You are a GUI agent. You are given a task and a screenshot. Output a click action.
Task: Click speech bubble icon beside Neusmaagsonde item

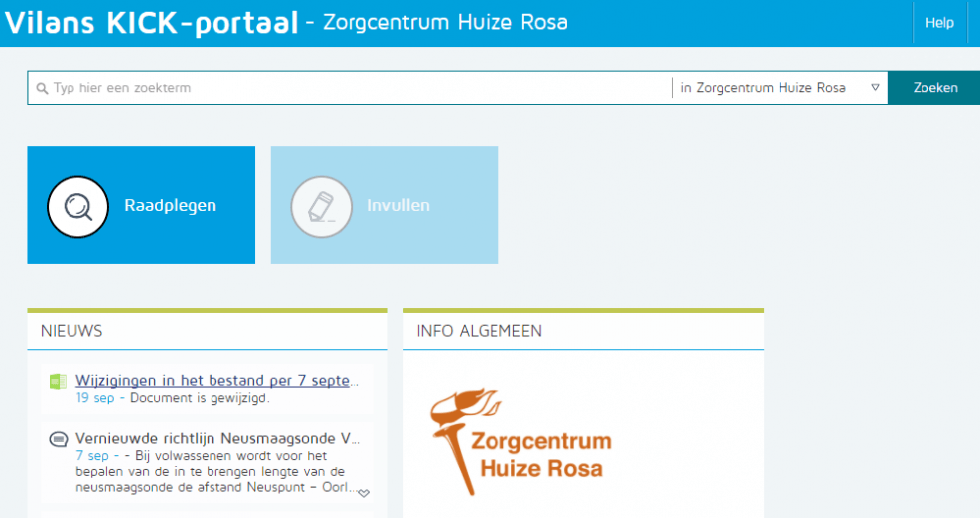point(59,439)
